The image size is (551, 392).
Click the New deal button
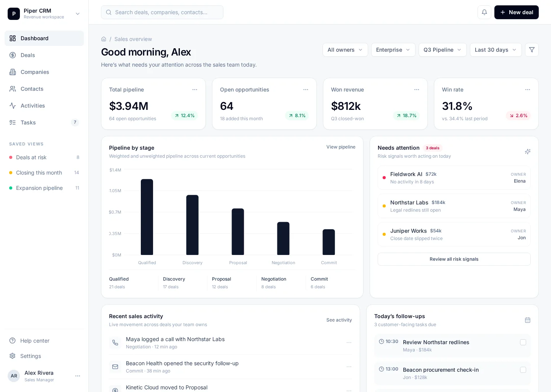(517, 12)
